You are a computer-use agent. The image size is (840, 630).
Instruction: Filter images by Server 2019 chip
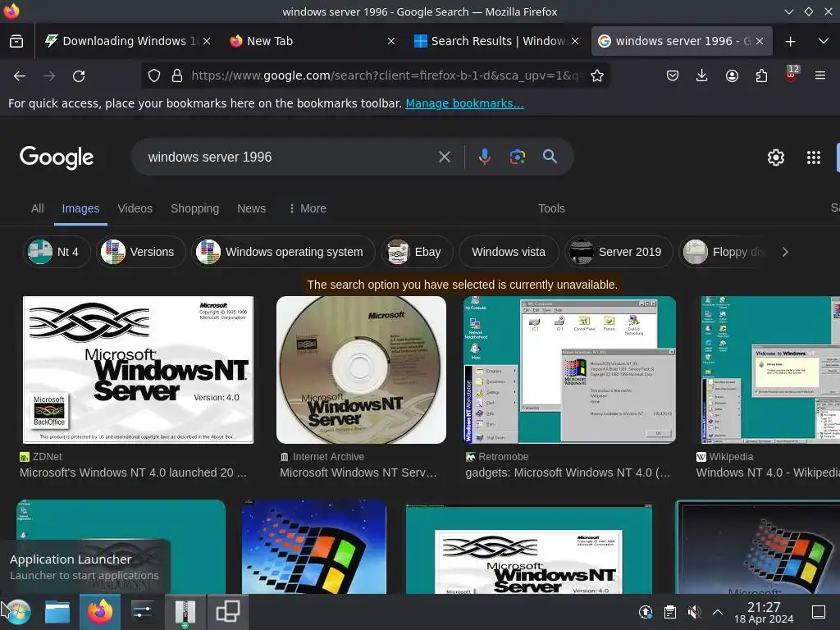[619, 252]
